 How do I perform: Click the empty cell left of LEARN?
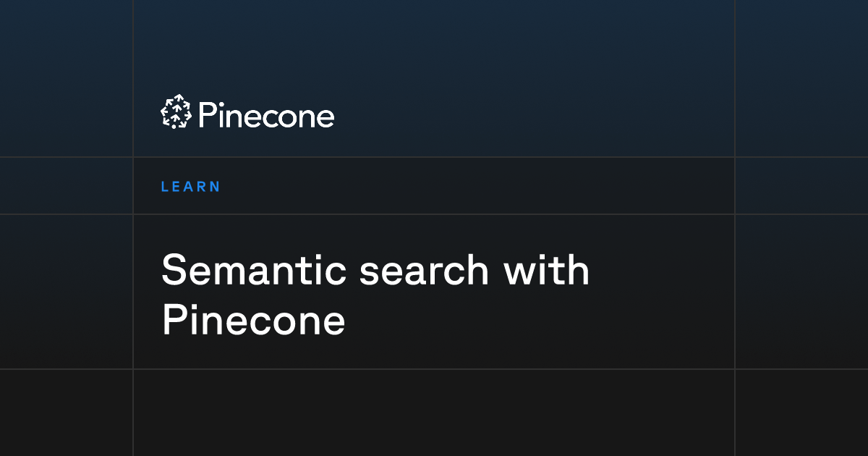pos(66,186)
